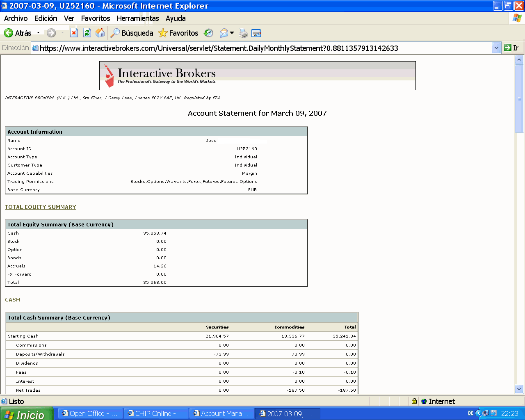Click the Commodities column header
The image size is (525, 420).
point(290,327)
